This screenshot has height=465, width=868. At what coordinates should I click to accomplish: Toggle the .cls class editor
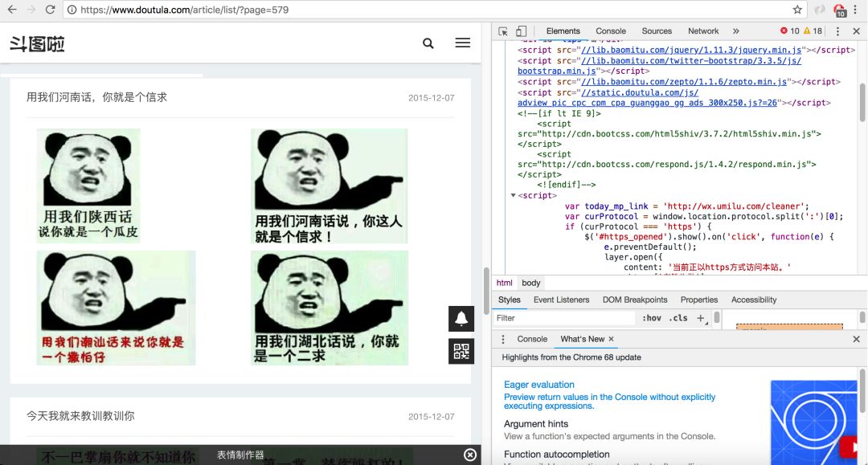[678, 318]
